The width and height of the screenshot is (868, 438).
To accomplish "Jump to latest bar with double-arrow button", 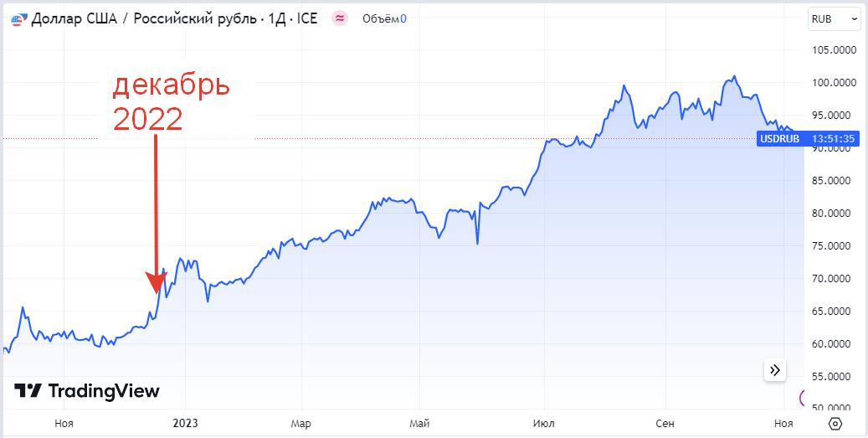I will click(774, 369).
